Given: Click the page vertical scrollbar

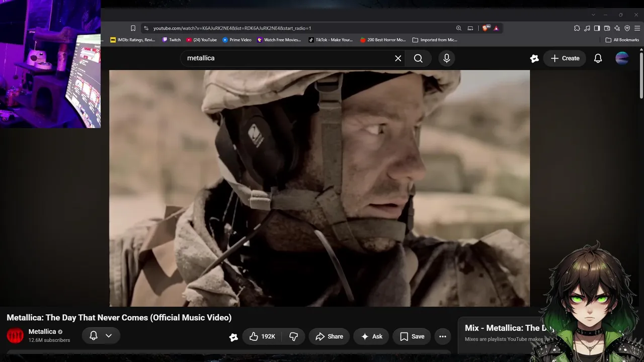Looking at the screenshot, I should click(x=641, y=74).
